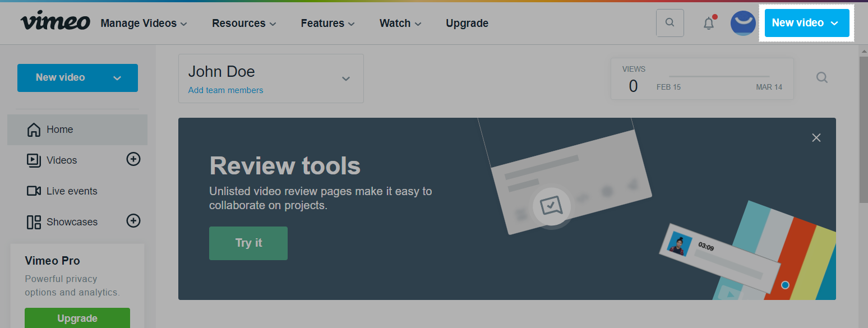Open the Views stats panel

pos(702,79)
